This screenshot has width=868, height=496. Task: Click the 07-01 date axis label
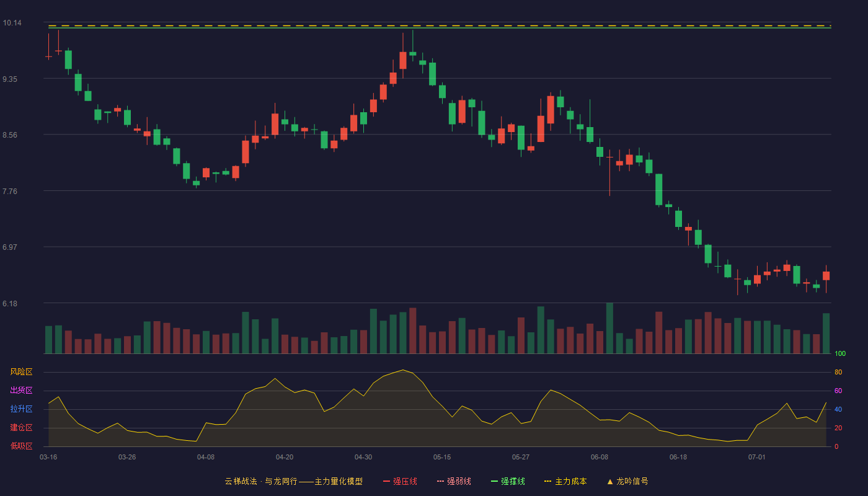pyautogui.click(x=757, y=457)
